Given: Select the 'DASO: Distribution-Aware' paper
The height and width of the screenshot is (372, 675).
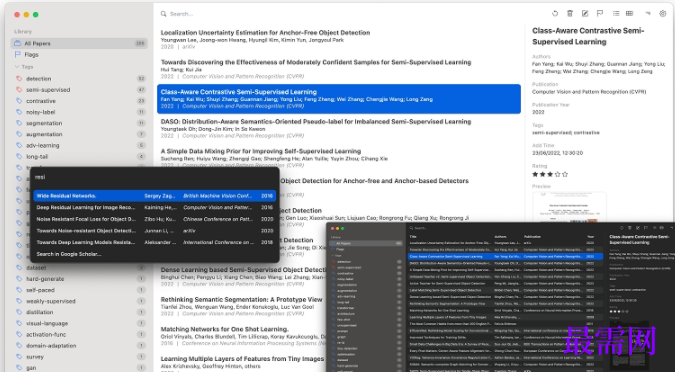Looking at the screenshot, I should click(339, 129).
